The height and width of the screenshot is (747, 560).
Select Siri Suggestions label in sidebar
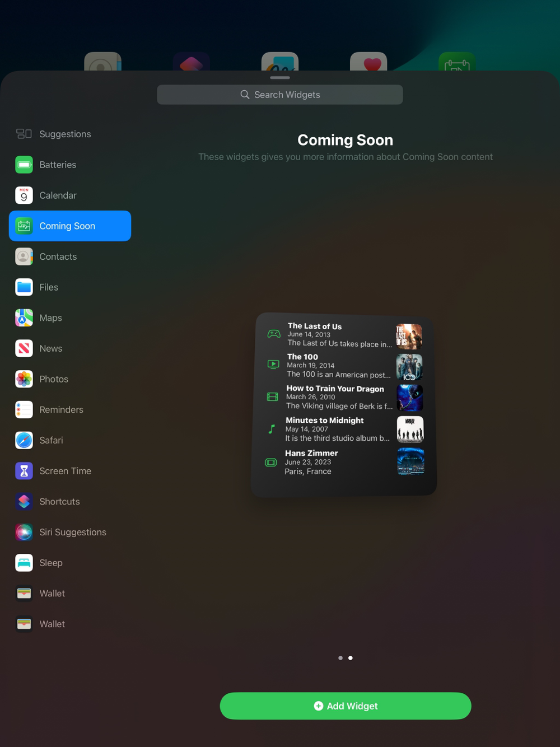pos(73,532)
